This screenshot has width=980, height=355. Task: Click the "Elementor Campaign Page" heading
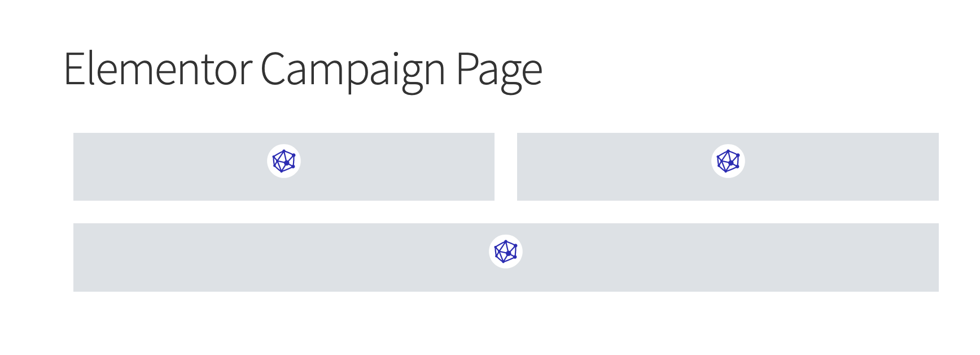[x=303, y=70]
